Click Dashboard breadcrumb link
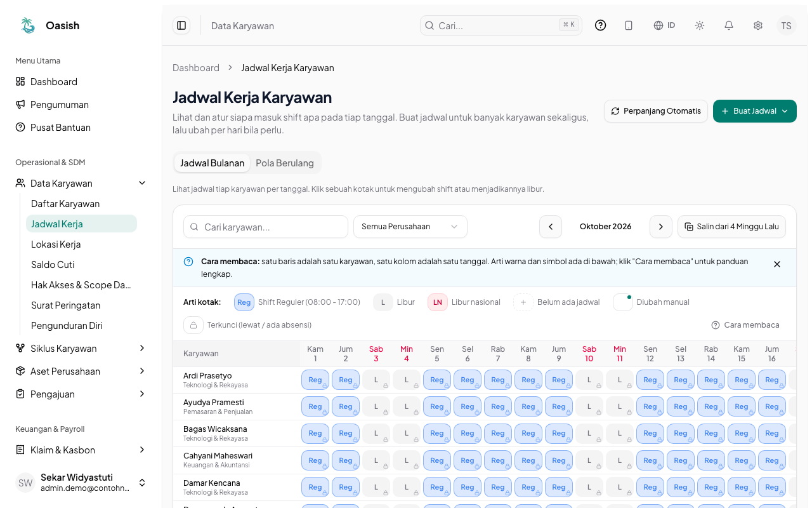The height and width of the screenshot is (508, 812). click(x=196, y=68)
